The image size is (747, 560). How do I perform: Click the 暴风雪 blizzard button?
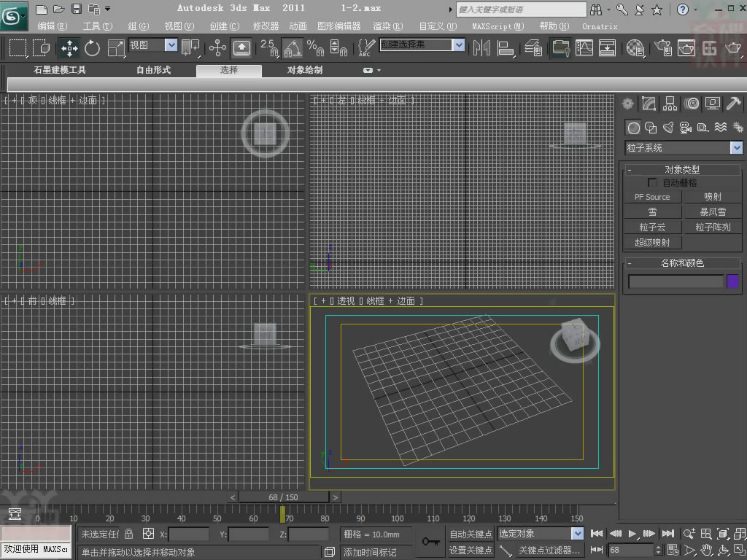713,212
